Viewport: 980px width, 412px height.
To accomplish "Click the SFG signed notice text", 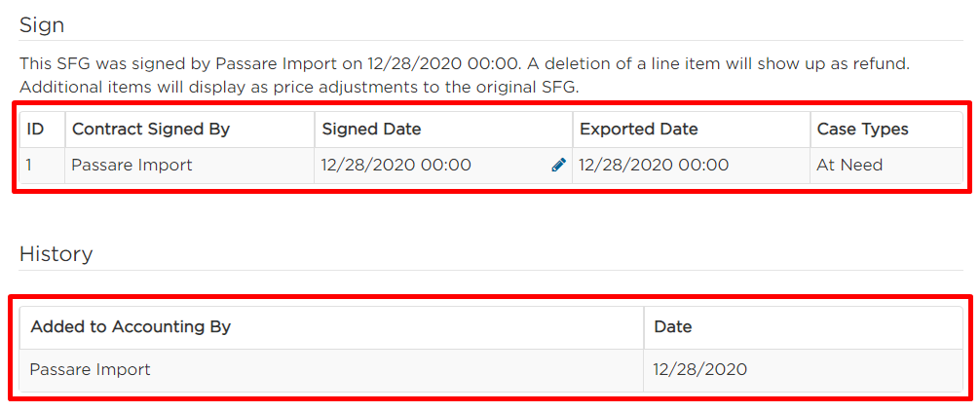I will pos(472,63).
